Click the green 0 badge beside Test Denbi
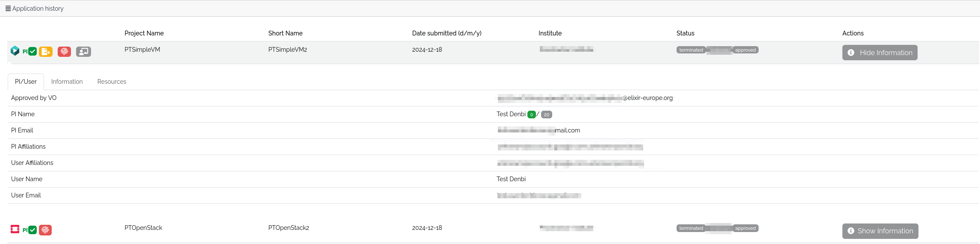Viewport: 980px width, 244px height. tap(531, 115)
